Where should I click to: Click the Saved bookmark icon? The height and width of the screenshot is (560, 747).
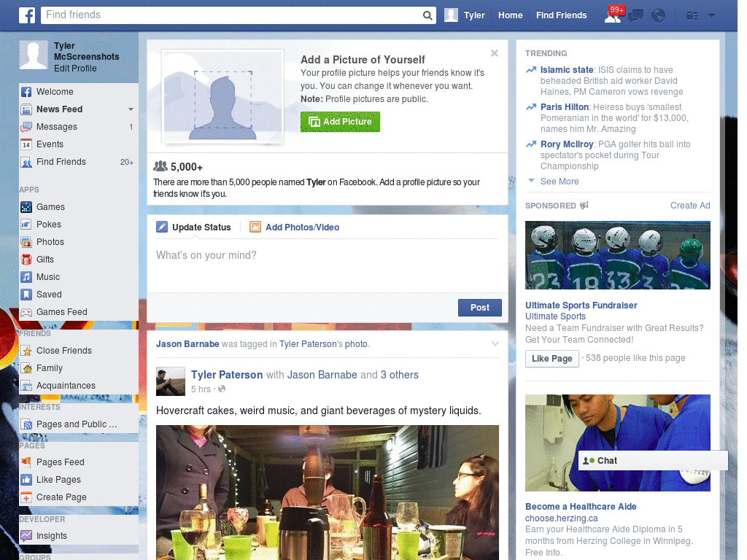click(26, 295)
